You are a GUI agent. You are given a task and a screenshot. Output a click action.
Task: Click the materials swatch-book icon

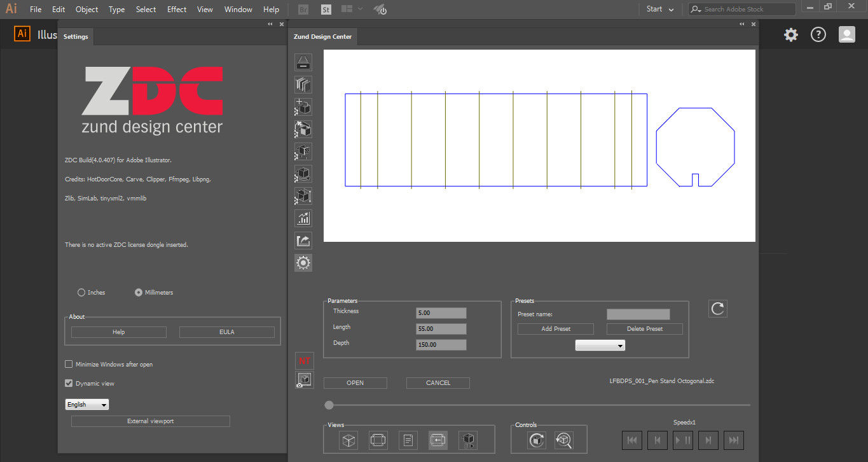[303, 85]
